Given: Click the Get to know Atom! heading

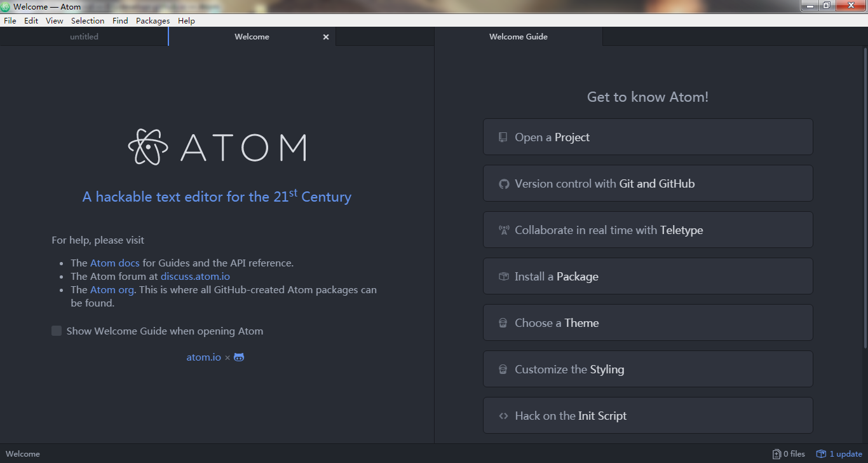Looking at the screenshot, I should pos(648,97).
